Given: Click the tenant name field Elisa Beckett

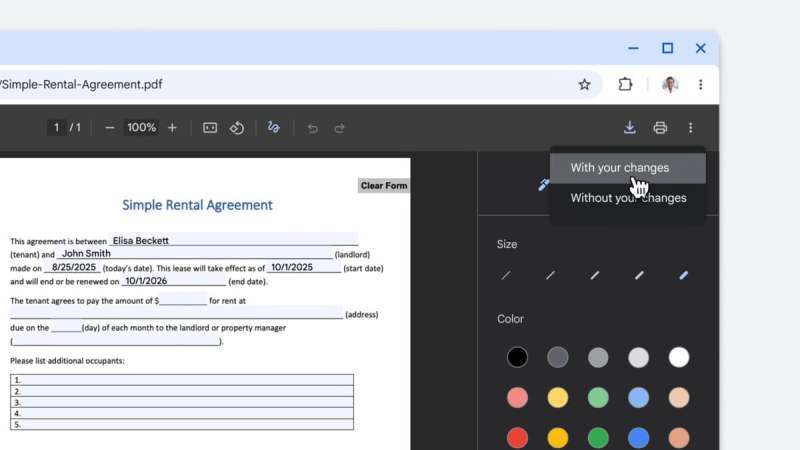Looking at the screenshot, I should [233, 240].
